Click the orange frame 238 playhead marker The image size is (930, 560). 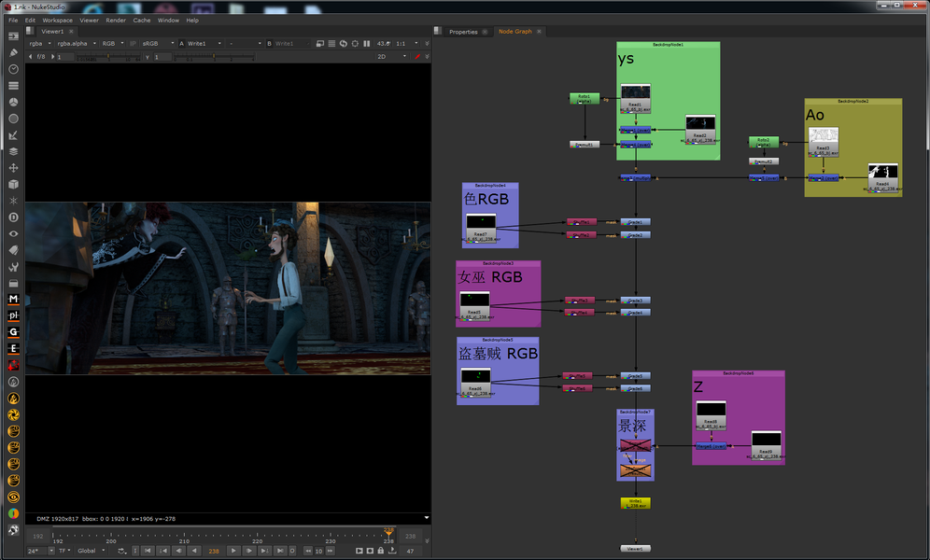pos(388,532)
